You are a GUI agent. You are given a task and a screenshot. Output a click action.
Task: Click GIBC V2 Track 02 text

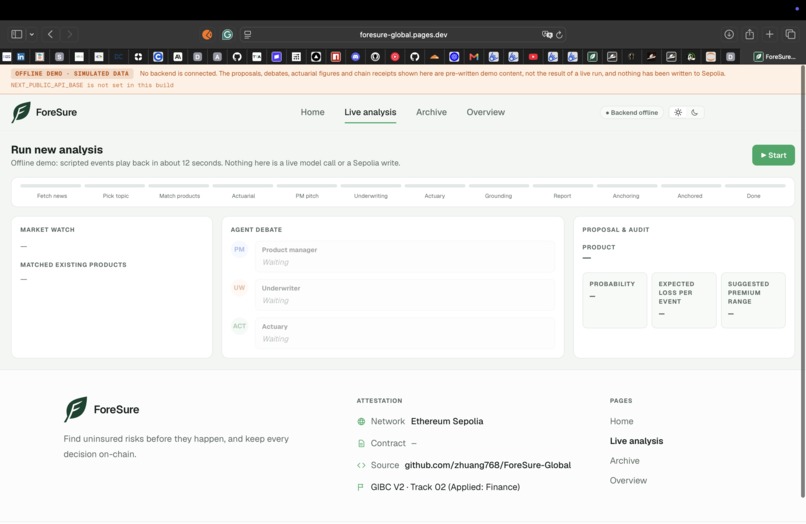tap(445, 487)
